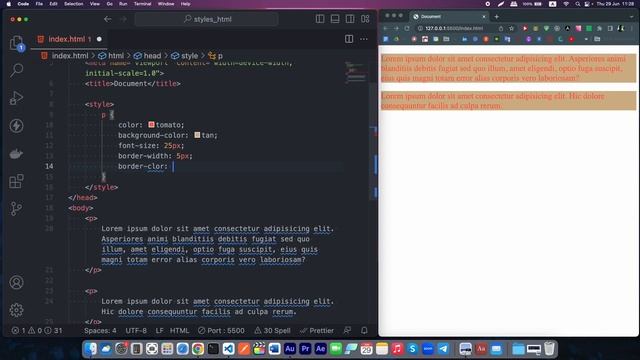Click the tomato color swatch
The image size is (640, 360).
click(151, 124)
